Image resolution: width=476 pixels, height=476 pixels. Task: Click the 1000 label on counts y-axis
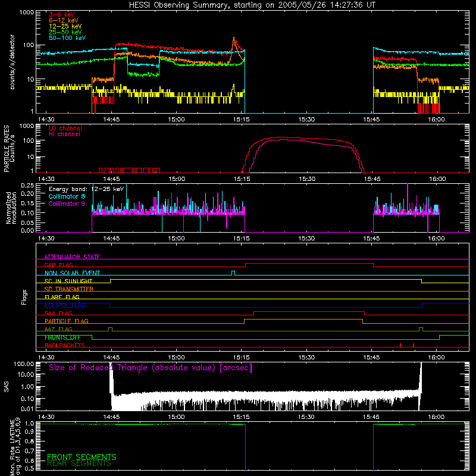click(26, 12)
